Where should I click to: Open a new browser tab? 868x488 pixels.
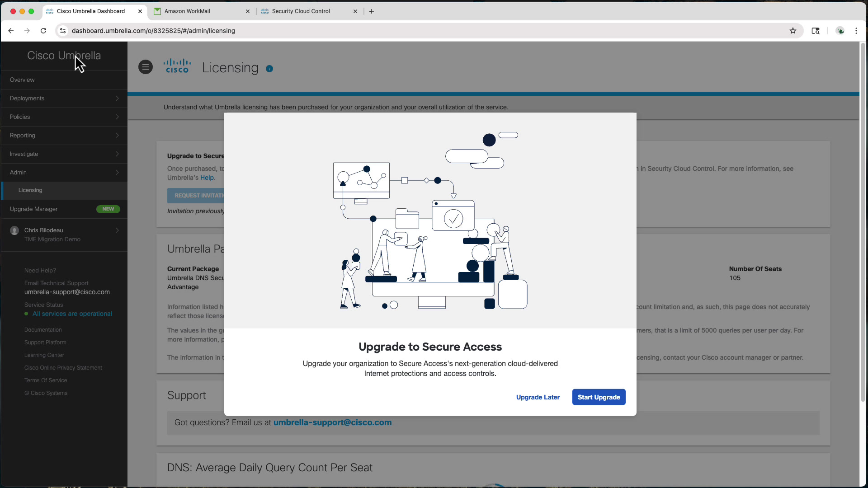pos(372,11)
